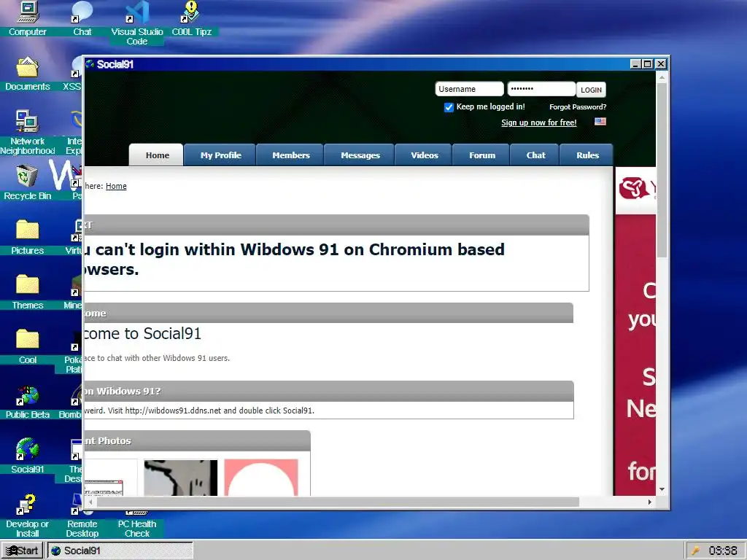Toggle Keep me logged in checkbox
Screen dimensions: 747x560
449,107
